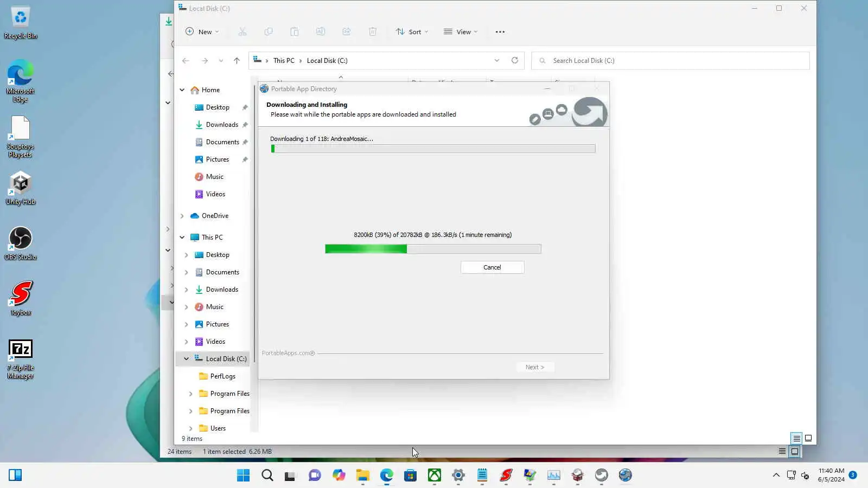Expand the Users folder node
868x488 pixels.
click(190, 428)
